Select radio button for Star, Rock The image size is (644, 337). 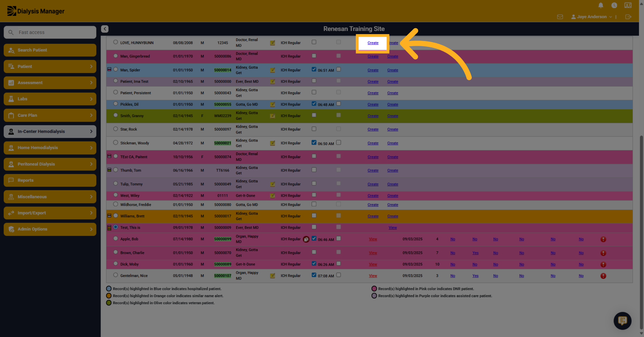[x=115, y=129]
